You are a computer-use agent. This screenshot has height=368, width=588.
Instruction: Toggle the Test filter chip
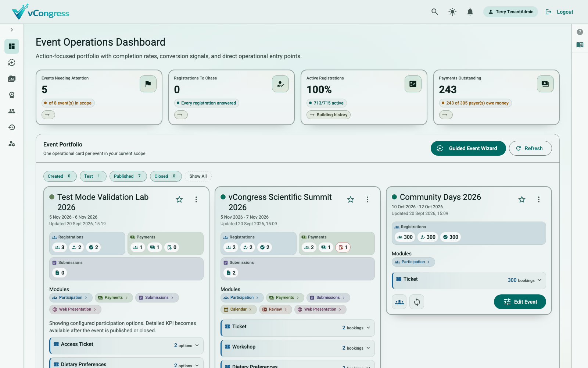(x=93, y=176)
